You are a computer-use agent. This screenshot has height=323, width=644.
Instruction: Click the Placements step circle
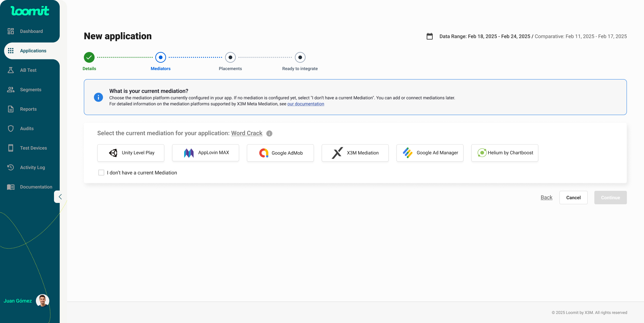pos(230,57)
